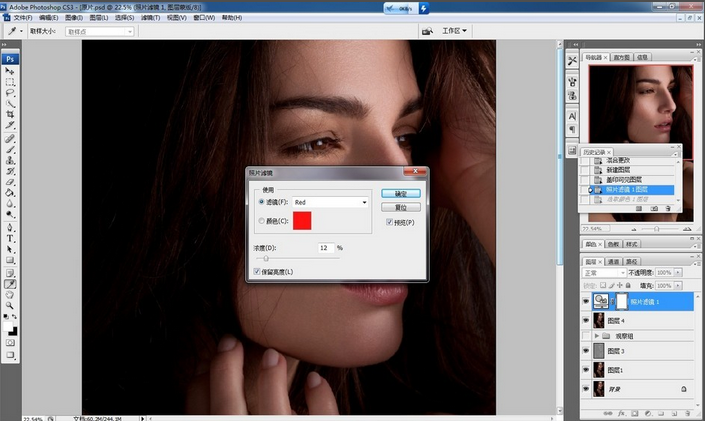Select the Lasso tool
The image size is (705, 421).
pyautogui.click(x=9, y=93)
